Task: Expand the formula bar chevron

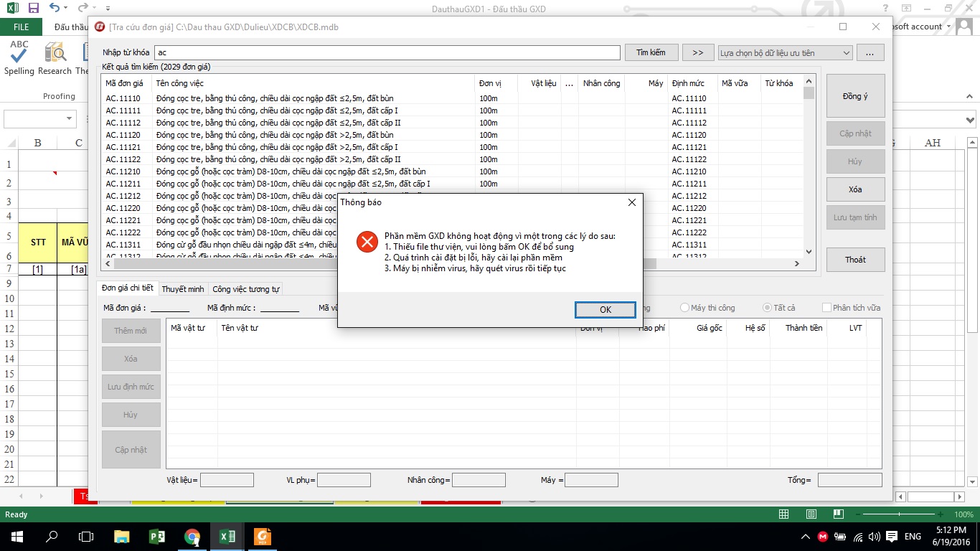Action: (970, 120)
